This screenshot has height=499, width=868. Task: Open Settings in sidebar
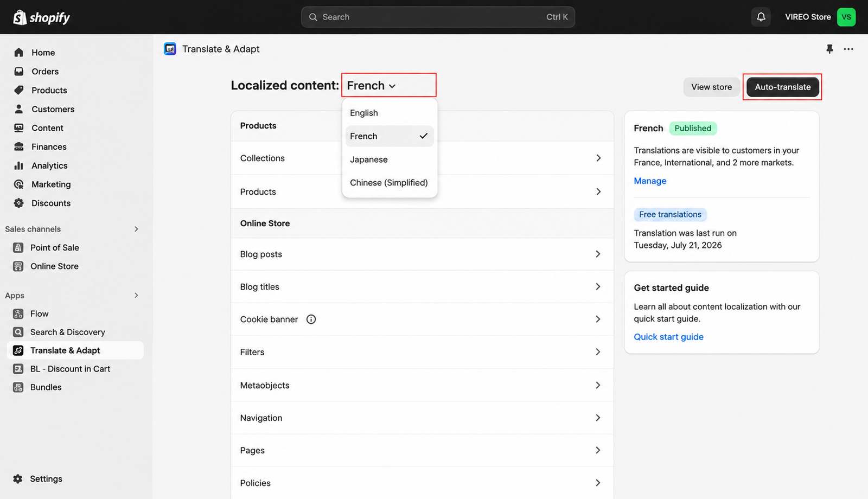click(x=46, y=479)
